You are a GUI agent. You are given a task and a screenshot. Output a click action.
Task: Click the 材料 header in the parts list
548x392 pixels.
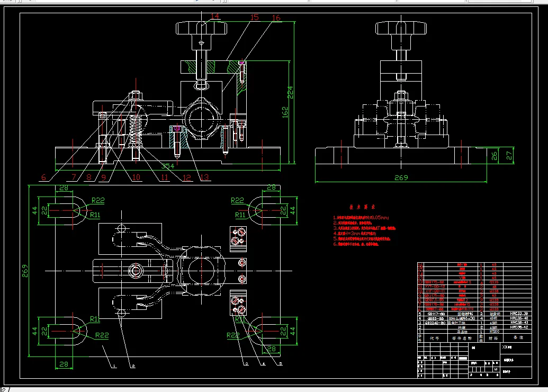pyautogui.click(x=493, y=338)
